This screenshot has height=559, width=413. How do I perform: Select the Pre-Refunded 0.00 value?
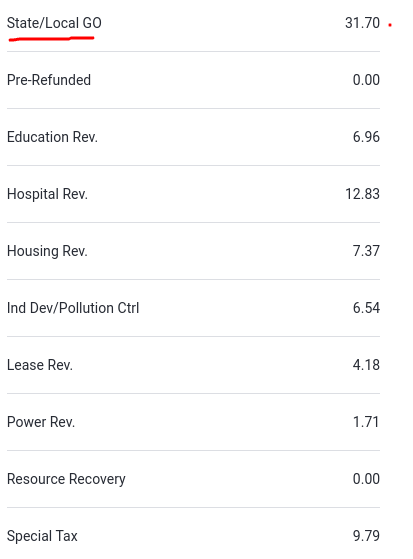(366, 80)
